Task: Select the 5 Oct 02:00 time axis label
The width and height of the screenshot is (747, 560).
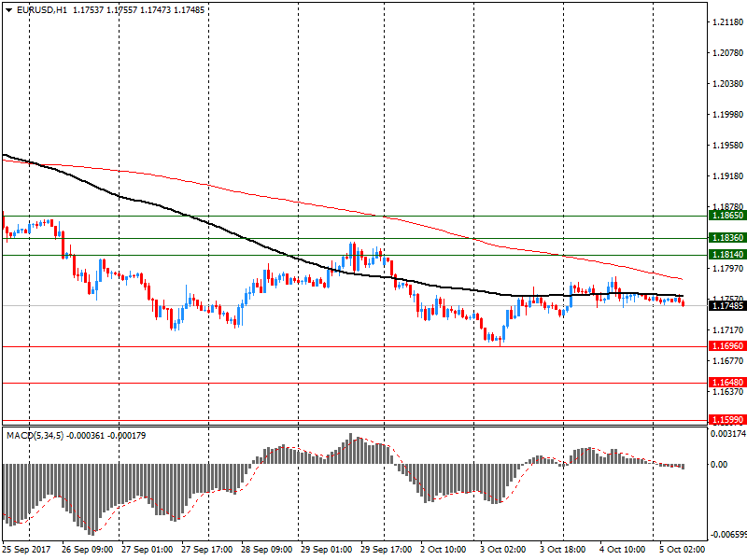Action: 683,550
